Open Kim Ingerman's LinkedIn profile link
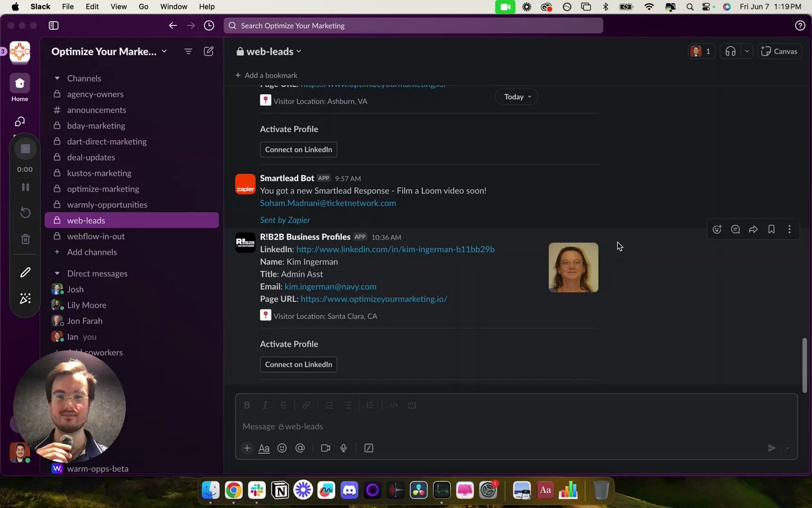812x508 pixels. tap(395, 250)
